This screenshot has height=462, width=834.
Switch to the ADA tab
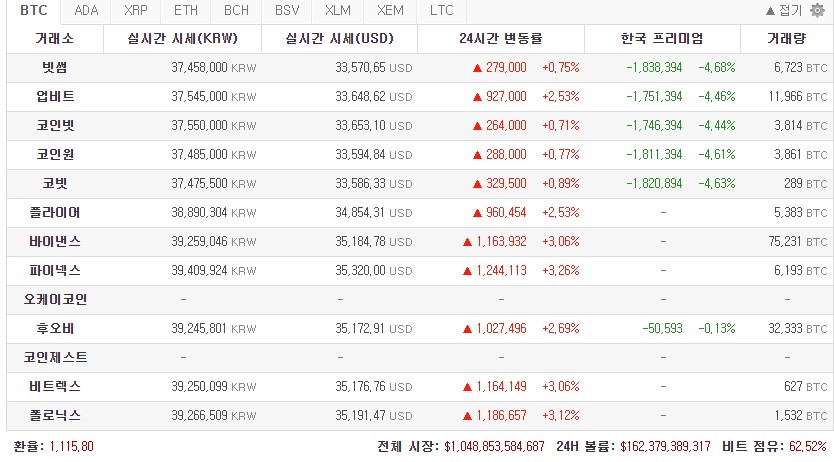[x=86, y=10]
